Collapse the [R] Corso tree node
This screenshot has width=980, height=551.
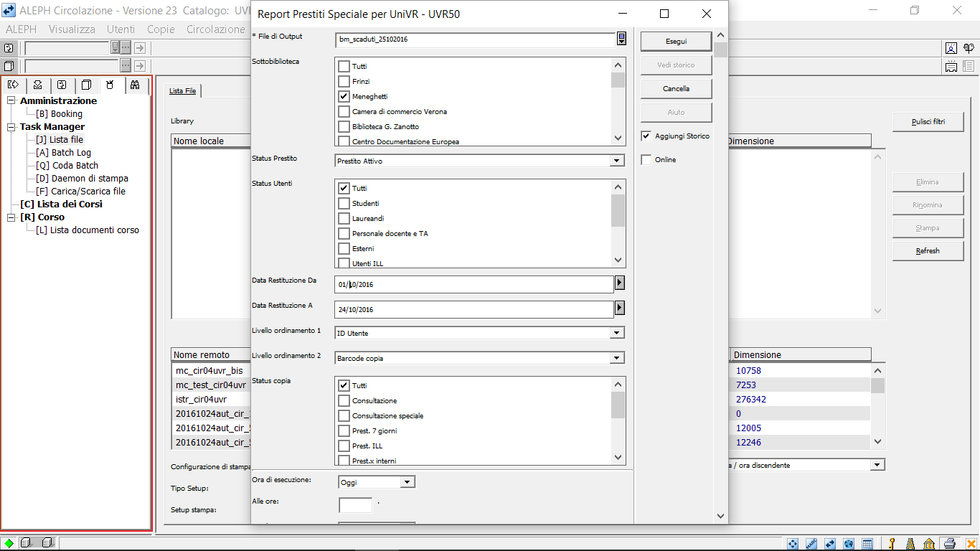coord(11,217)
